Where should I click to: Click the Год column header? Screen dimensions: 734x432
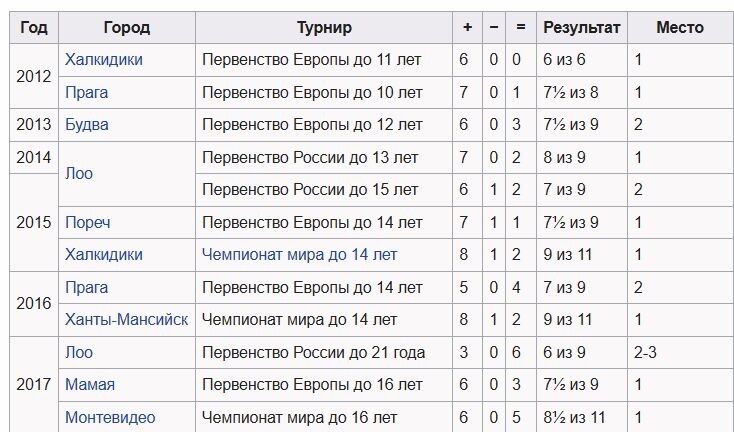click(34, 28)
